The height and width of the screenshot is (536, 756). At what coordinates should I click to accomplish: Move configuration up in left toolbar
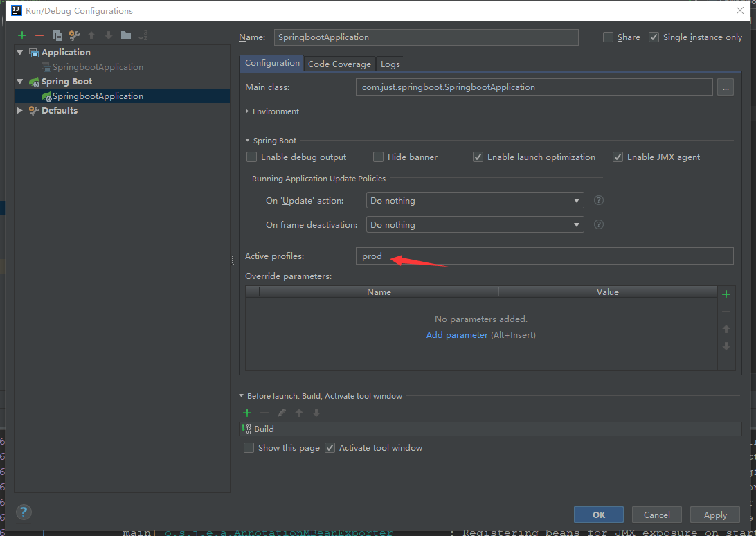91,35
